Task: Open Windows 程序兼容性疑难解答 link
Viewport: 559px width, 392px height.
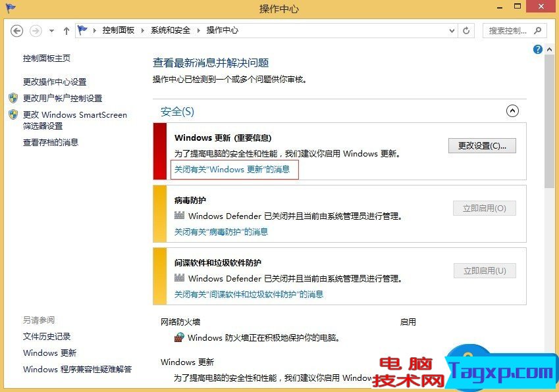Action: [77, 369]
